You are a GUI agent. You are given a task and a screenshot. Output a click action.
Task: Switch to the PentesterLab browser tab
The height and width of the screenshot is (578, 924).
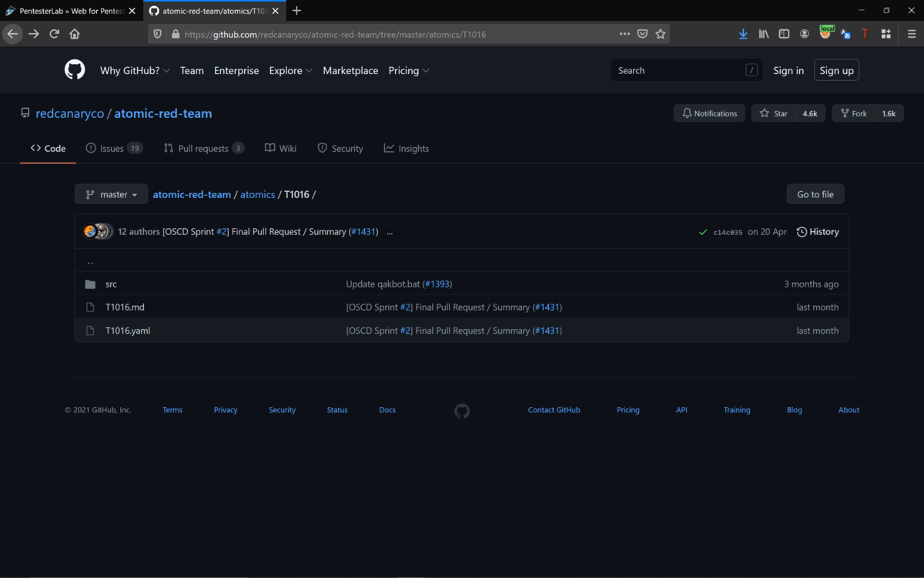click(71, 11)
